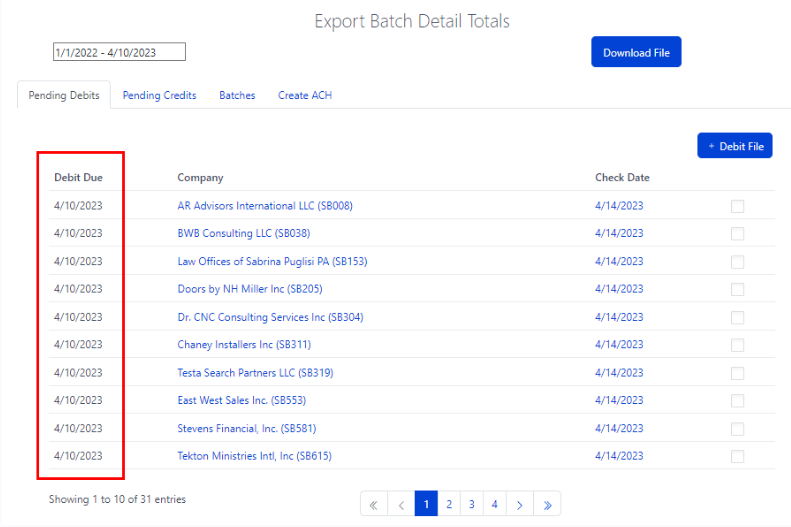791x527 pixels.
Task: Switch to the Create ACH tab
Action: coord(305,95)
